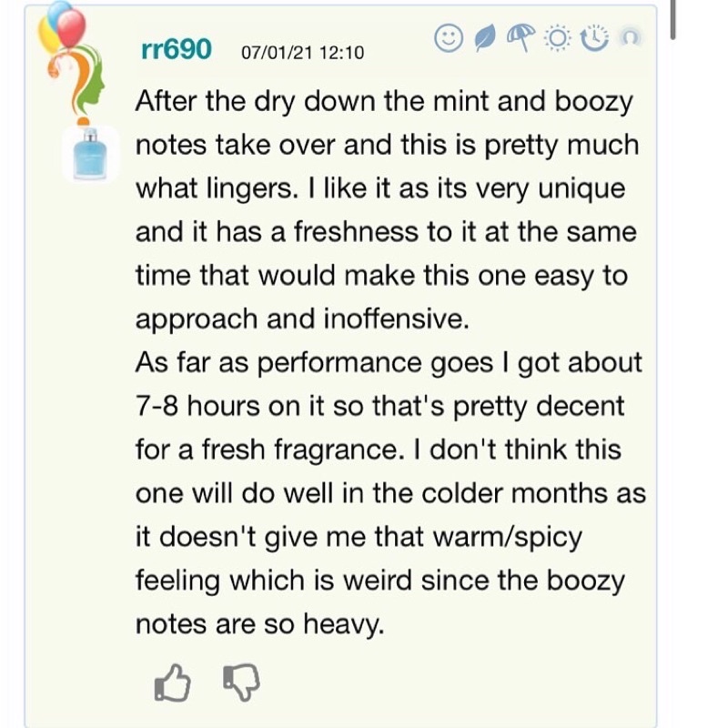
Task: Click the paragraph about performance and longevity
Action: 390,492
